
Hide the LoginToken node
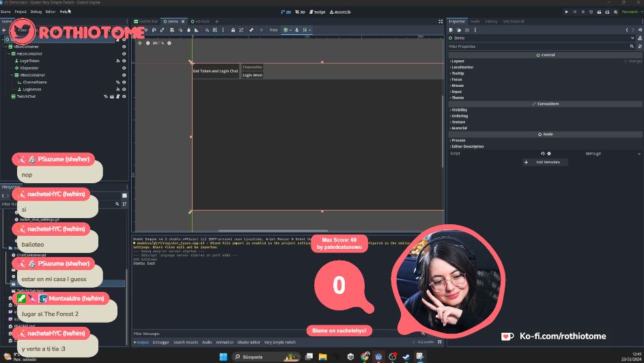(124, 61)
